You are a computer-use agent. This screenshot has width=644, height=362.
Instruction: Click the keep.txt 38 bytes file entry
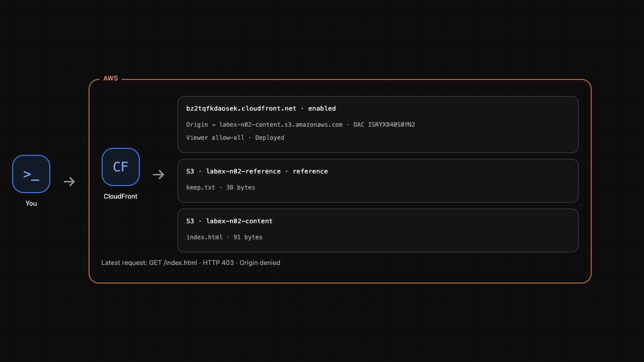(220, 188)
